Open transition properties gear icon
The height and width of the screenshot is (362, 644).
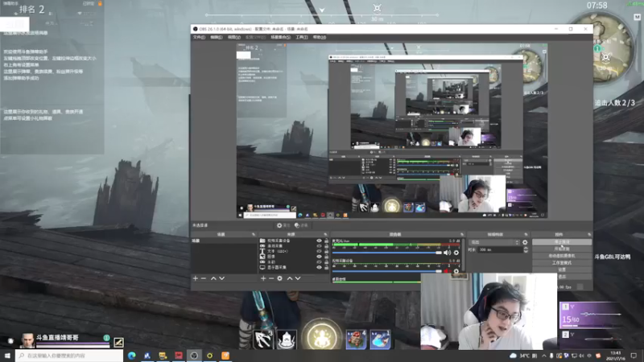coord(525,242)
